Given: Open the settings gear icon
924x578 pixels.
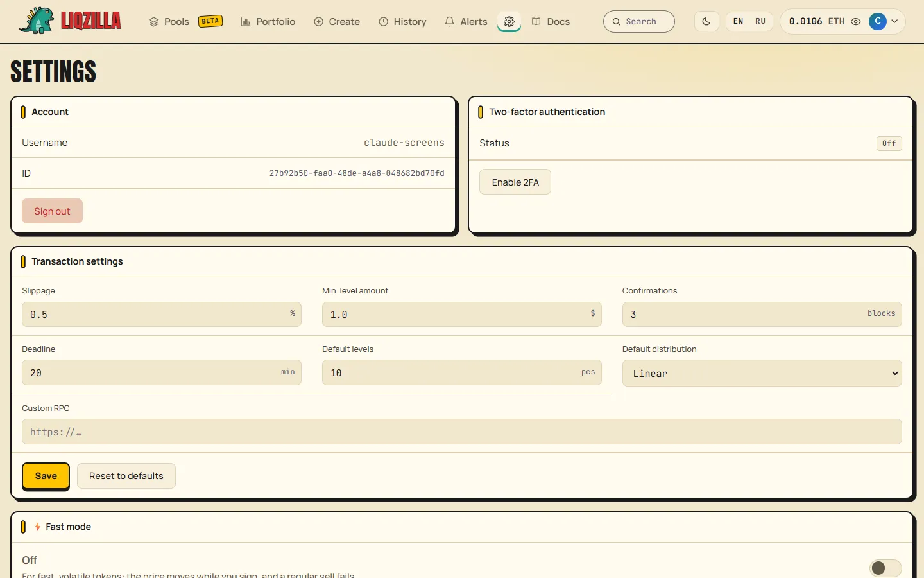Looking at the screenshot, I should pyautogui.click(x=509, y=21).
